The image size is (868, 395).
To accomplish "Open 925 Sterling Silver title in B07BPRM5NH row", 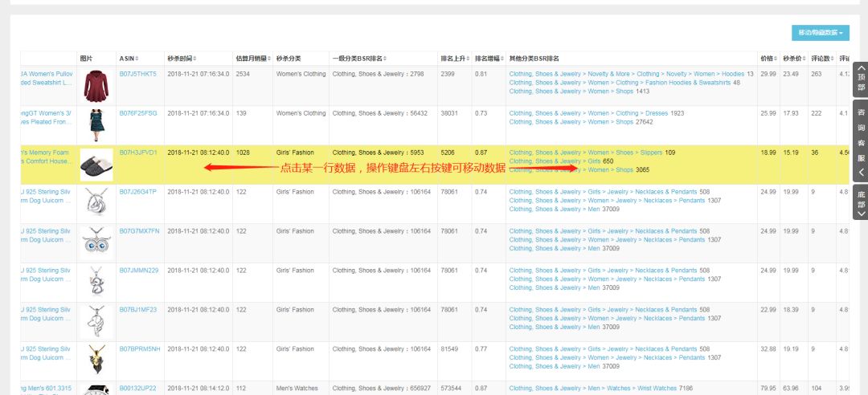I will pos(47,353).
